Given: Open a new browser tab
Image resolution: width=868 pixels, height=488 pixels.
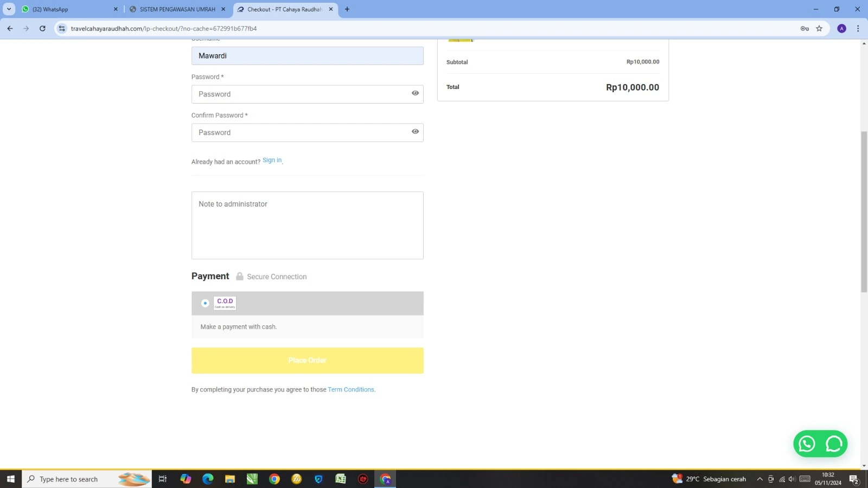Looking at the screenshot, I should pos(347,9).
